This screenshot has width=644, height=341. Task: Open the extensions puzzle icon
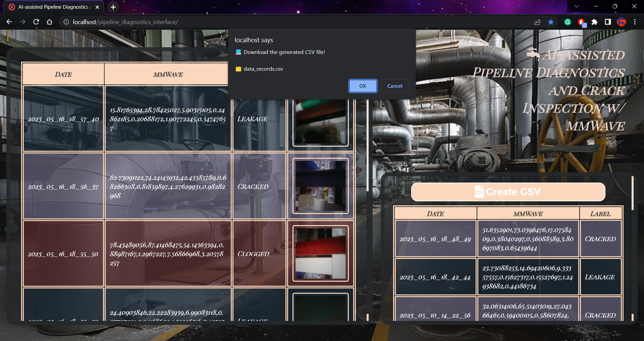[595, 22]
